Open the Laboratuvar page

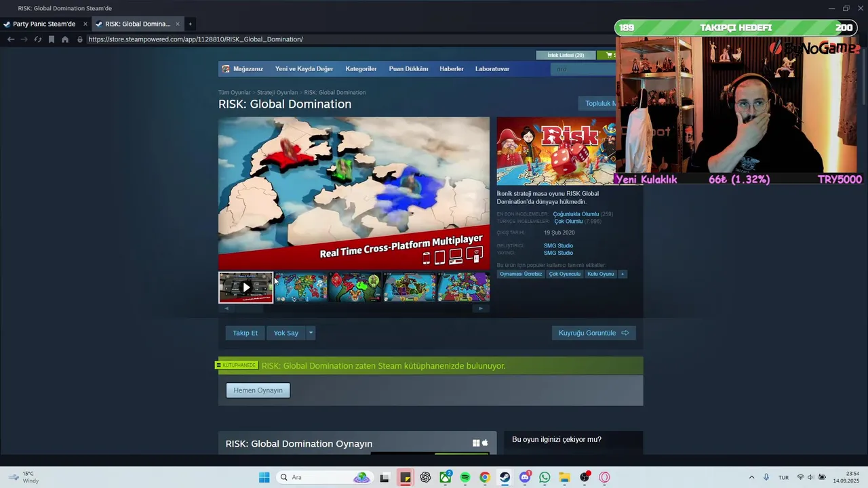[492, 68]
